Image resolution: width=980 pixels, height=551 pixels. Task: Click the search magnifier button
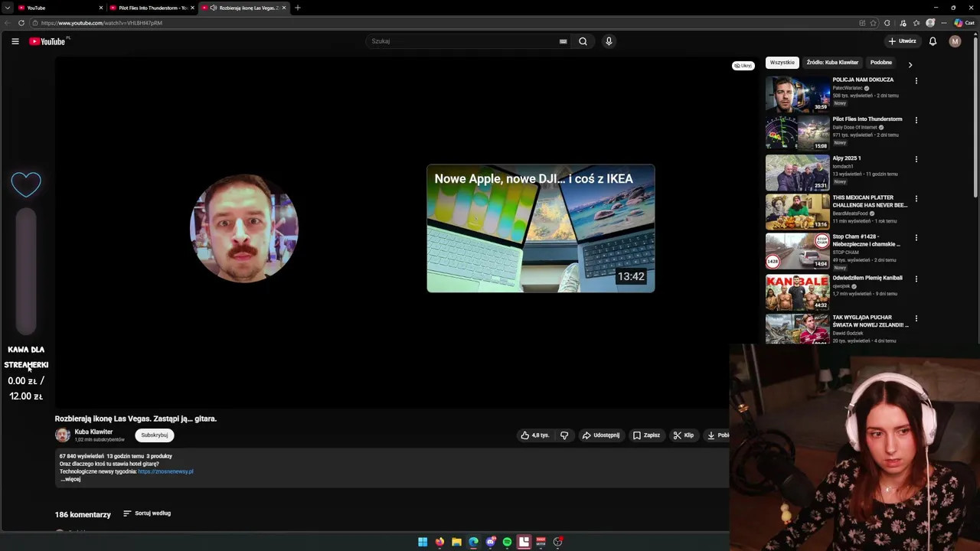(583, 41)
